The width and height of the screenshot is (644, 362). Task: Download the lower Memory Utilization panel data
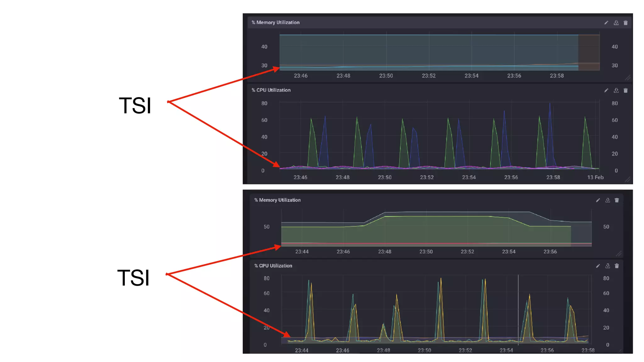coord(608,200)
